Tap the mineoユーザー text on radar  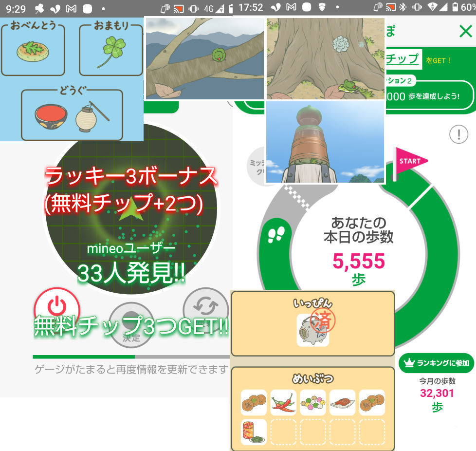[131, 249]
